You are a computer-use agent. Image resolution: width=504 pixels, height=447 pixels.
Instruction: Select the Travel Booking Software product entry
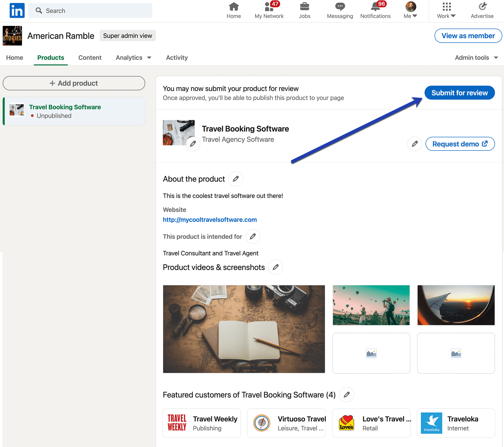pyautogui.click(x=74, y=111)
